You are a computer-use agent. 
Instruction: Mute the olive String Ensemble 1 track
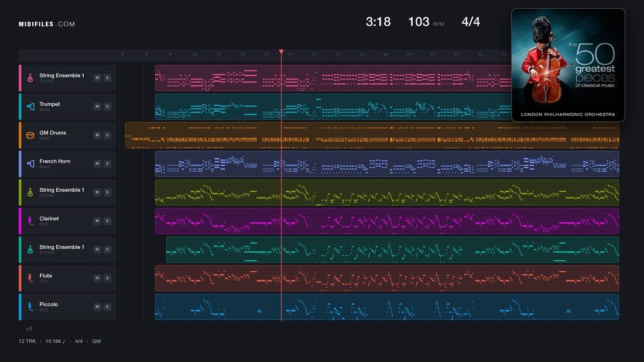97,192
